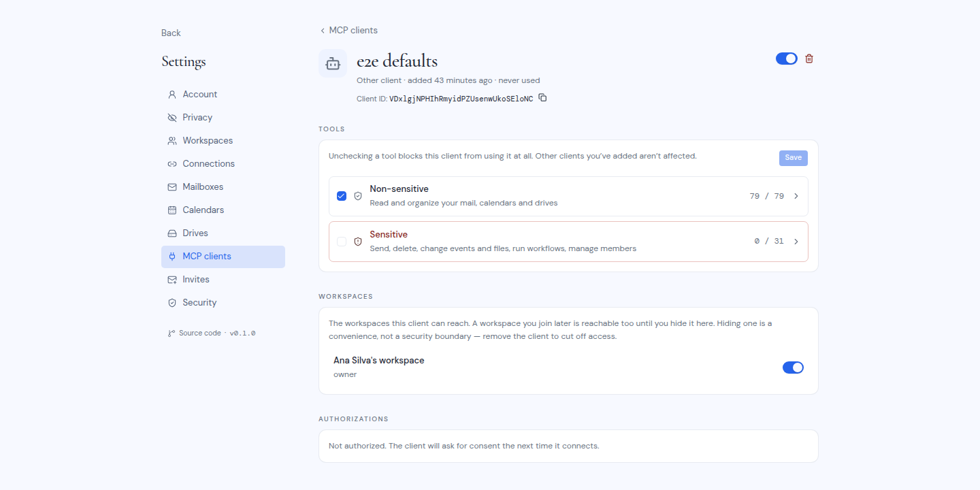980x490 pixels.
Task: Click the Privacy crossed-eye icon
Action: tap(172, 118)
